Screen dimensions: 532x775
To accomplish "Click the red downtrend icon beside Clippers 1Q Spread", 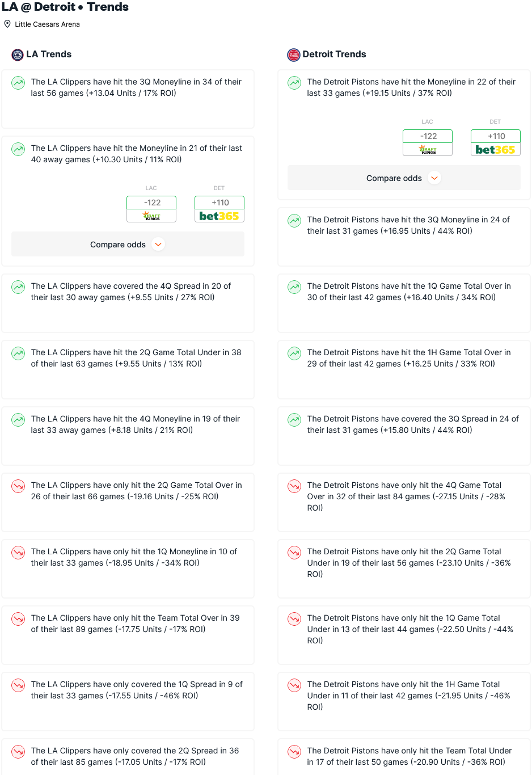I will pos(18,685).
